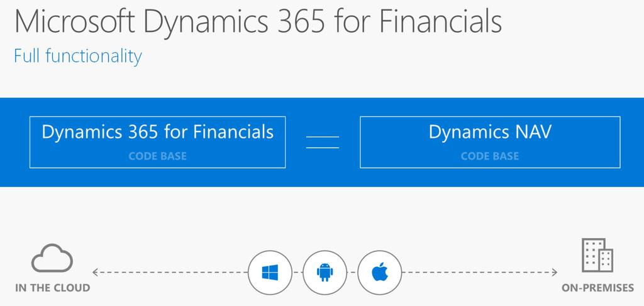This screenshot has width=644, height=306.
Task: Click 'CODE BASE' under Dynamics 365 for Financials
Action: [158, 156]
